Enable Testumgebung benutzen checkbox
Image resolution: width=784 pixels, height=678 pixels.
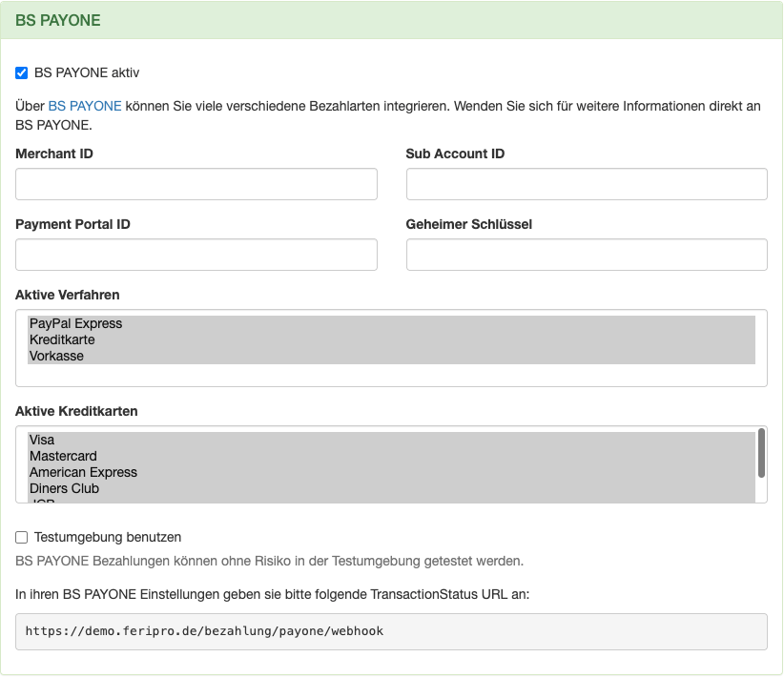22,538
